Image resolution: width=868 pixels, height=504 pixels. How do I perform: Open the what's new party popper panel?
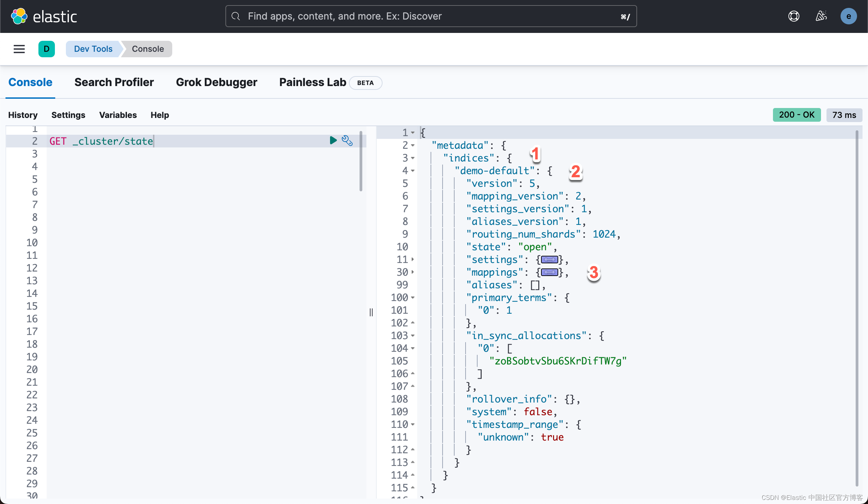pos(821,16)
